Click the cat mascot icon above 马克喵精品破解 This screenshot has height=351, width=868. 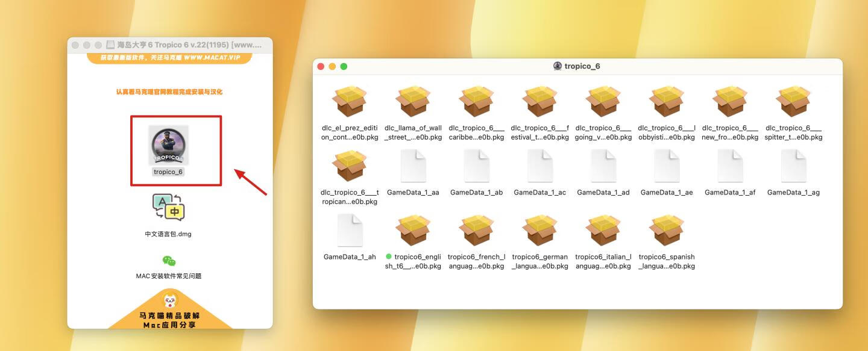169,299
